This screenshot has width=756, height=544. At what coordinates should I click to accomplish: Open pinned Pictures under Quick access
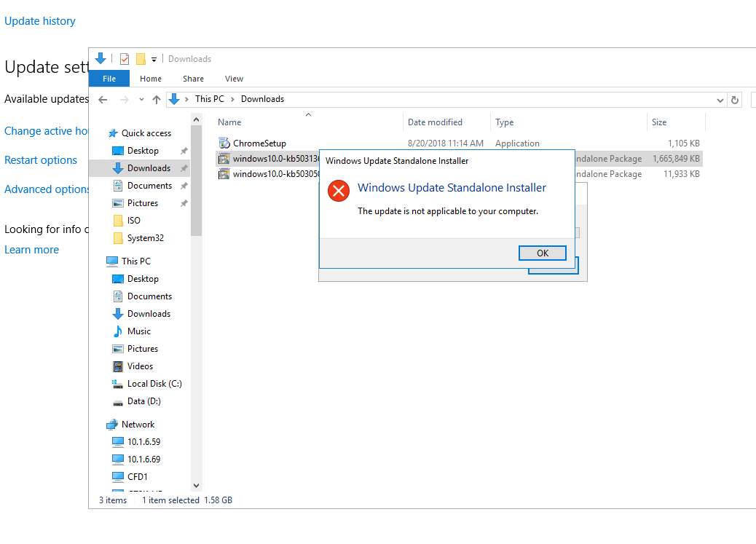pos(142,203)
